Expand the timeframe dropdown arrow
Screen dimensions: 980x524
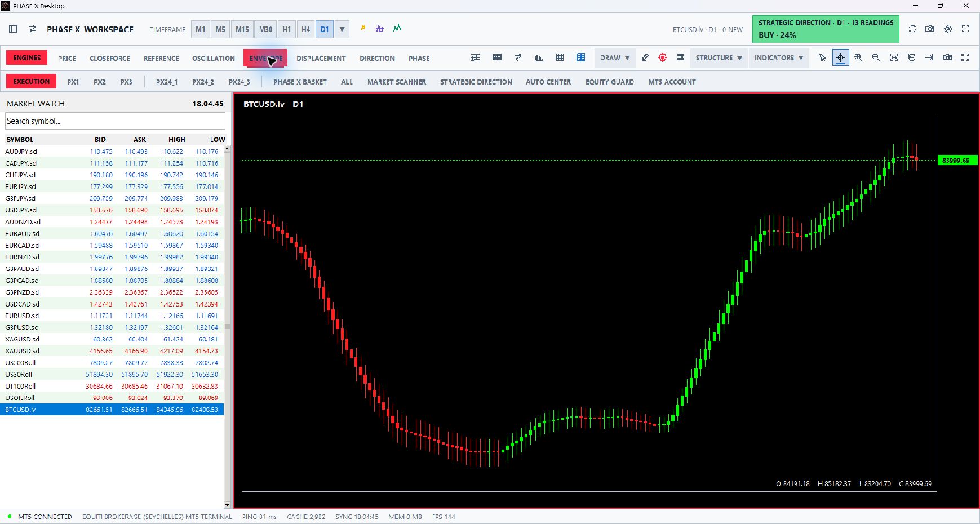pos(342,29)
